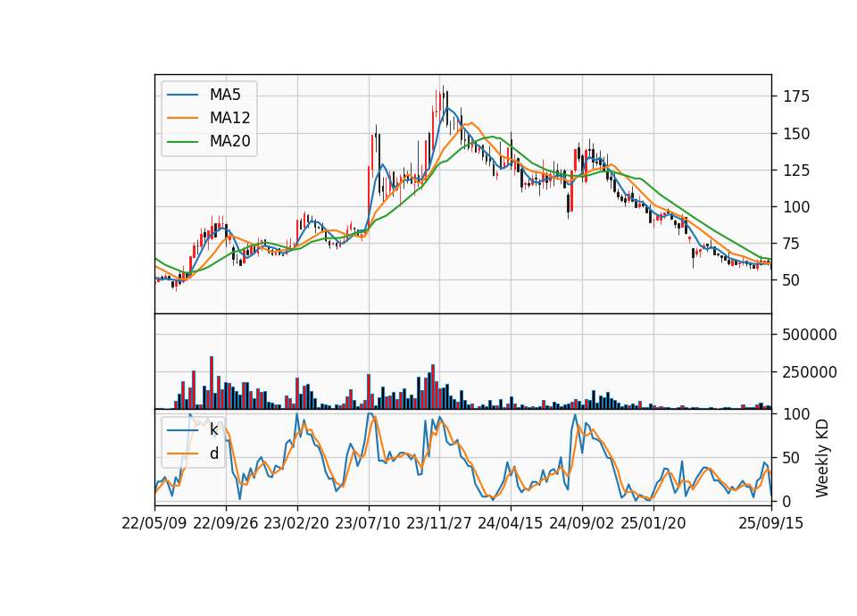Click the 22/05/09 date label
The height and width of the screenshot is (616, 857).
pos(154,523)
